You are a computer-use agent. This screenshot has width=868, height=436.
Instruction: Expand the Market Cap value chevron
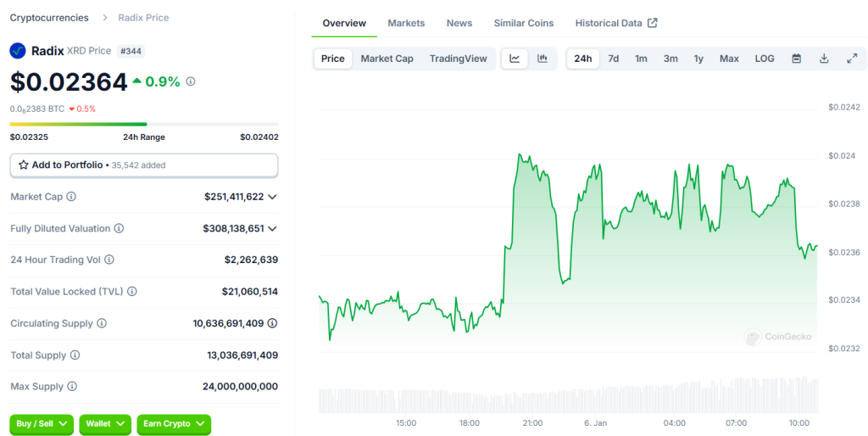tap(272, 197)
